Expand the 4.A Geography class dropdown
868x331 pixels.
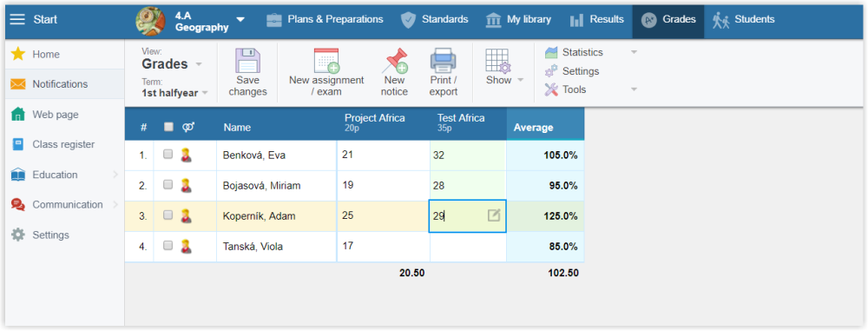[240, 19]
